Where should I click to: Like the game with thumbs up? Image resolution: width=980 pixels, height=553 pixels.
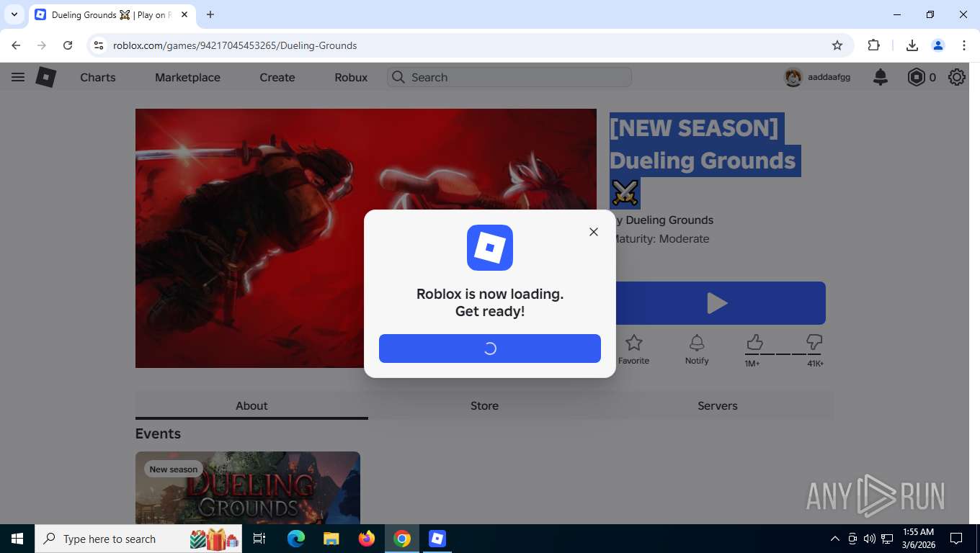coord(754,342)
